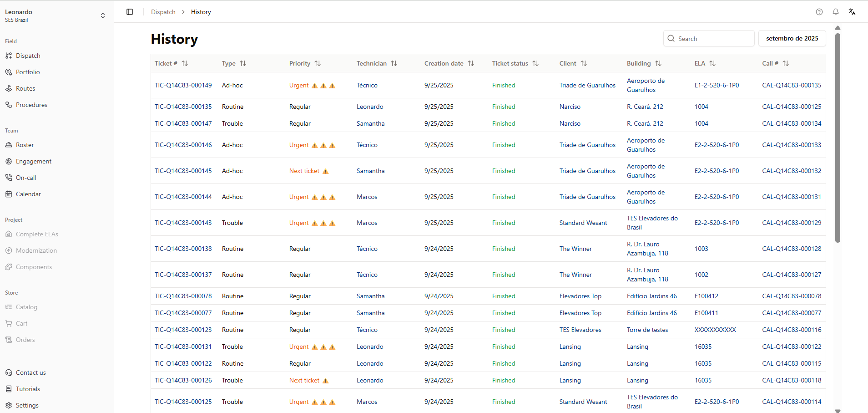The height and width of the screenshot is (413, 868).
Task: Click the Roster sidebar icon
Action: click(x=9, y=145)
